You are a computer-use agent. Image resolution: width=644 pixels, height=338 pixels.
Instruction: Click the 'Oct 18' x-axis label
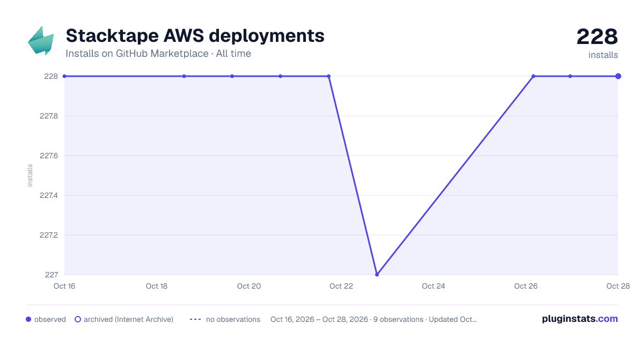click(157, 286)
